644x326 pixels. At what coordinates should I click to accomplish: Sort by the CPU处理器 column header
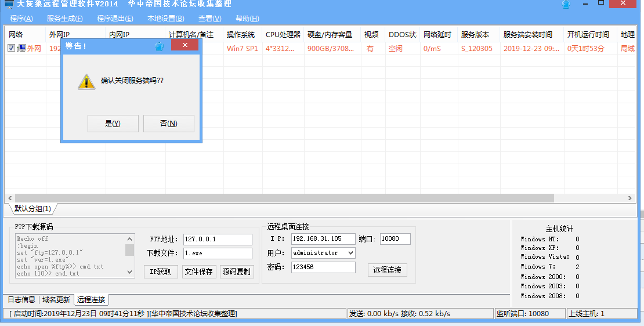[283, 34]
